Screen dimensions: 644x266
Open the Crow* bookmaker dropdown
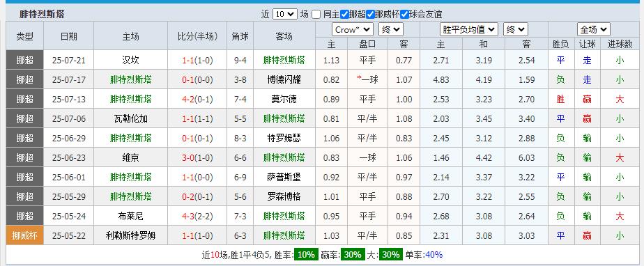(353, 29)
